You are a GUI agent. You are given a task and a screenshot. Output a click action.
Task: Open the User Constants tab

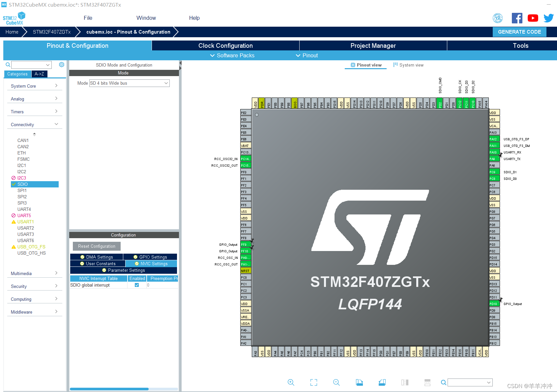click(98, 264)
